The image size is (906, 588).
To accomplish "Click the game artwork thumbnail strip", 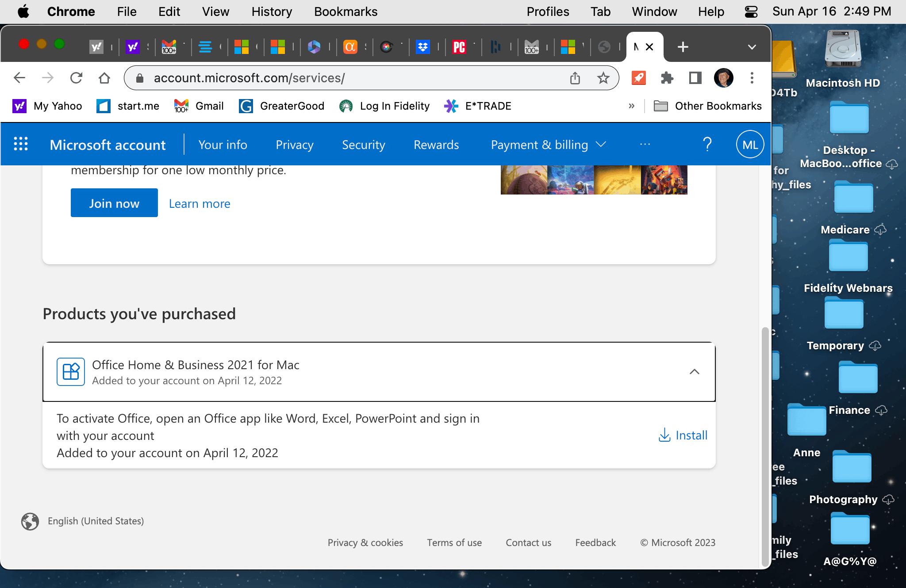I will [594, 180].
